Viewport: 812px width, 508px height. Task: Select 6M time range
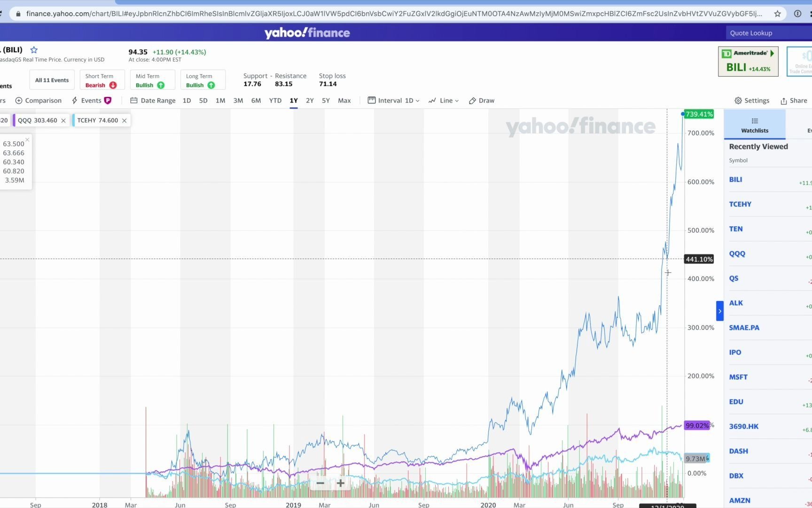[256, 101]
